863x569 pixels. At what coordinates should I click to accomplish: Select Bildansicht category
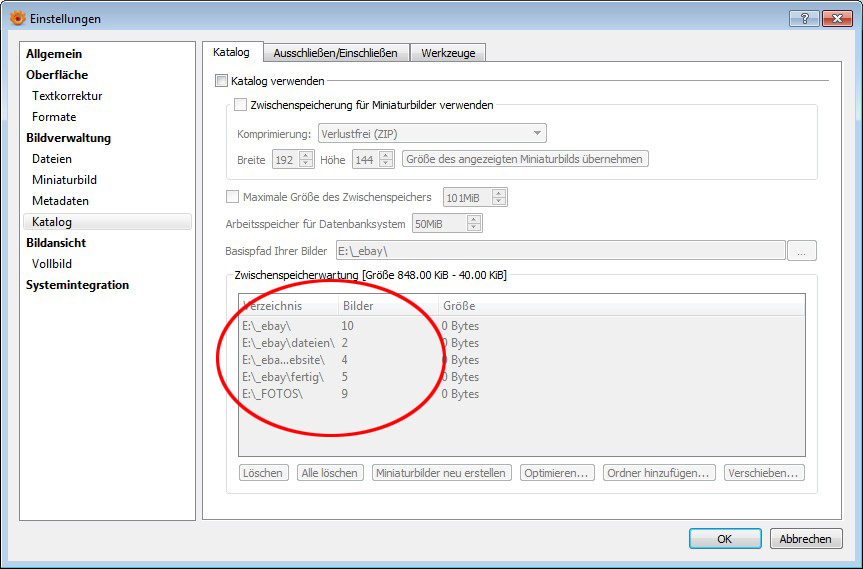pyautogui.click(x=56, y=243)
